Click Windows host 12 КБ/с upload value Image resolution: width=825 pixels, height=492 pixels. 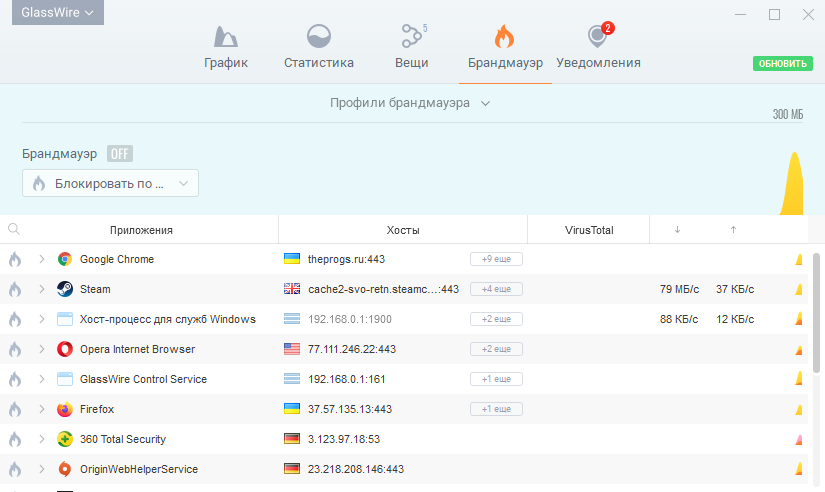coord(735,319)
